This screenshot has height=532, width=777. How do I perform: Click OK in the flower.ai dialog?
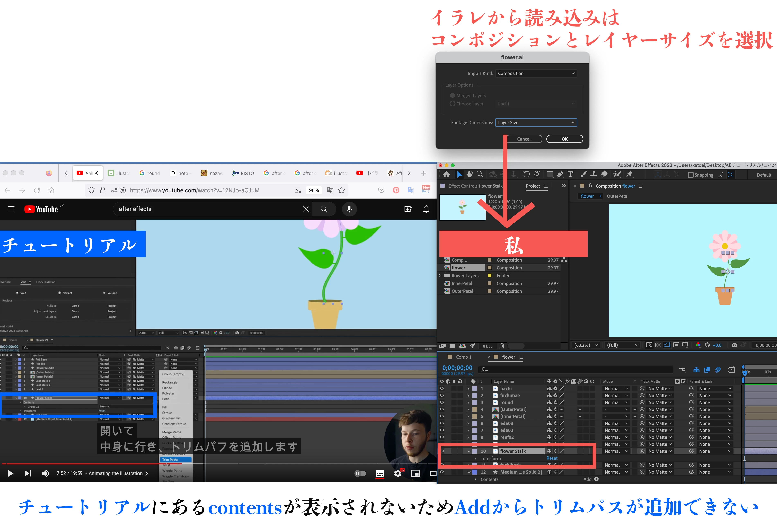tap(564, 139)
